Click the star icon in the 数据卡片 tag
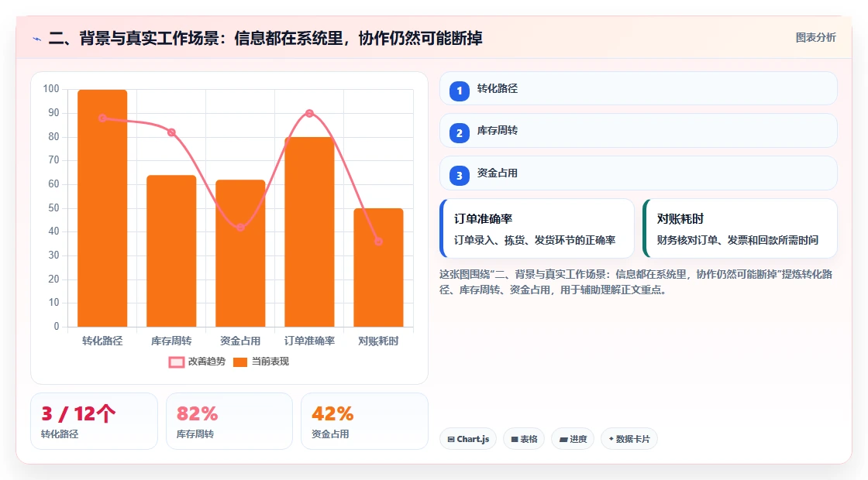The image size is (868, 480). point(611,438)
